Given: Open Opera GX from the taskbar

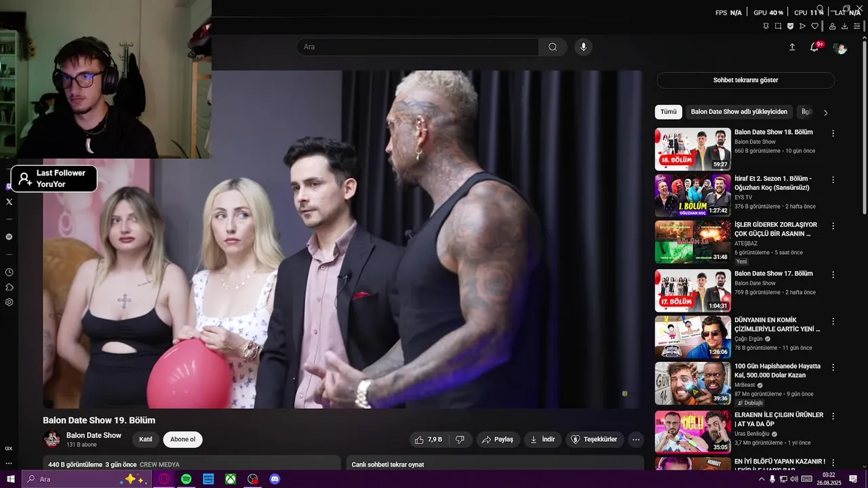Looking at the screenshot, I should [164, 479].
